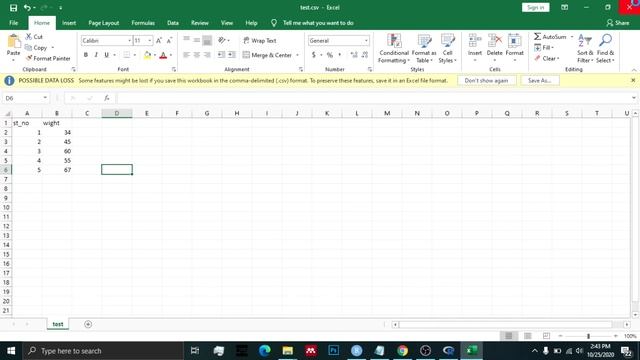640x360 pixels.
Task: Center text horizontally
Action: click(197, 55)
